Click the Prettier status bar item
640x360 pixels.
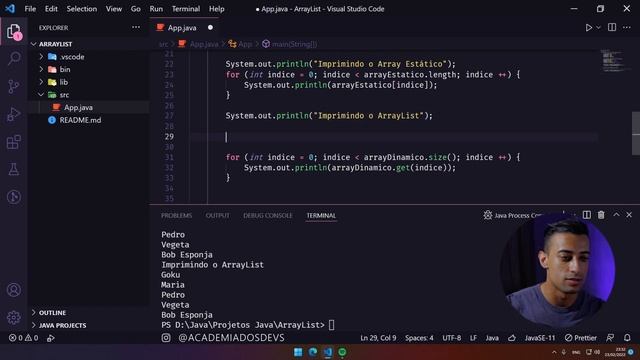(581, 338)
